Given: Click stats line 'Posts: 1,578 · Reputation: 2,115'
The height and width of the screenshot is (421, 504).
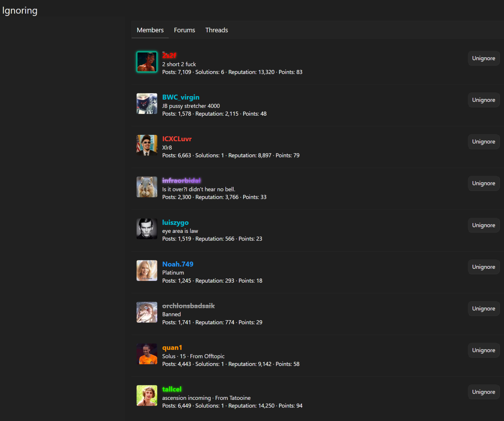Looking at the screenshot, I should pos(214,114).
